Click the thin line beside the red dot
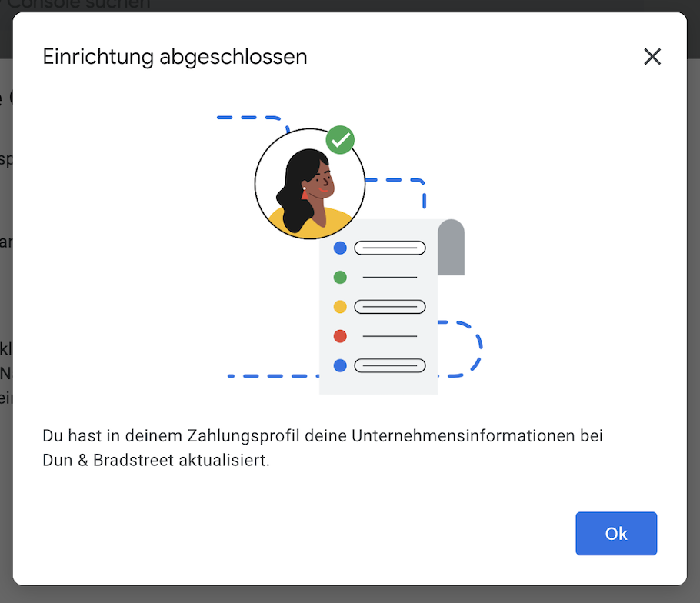This screenshot has height=603, width=700. click(389, 336)
